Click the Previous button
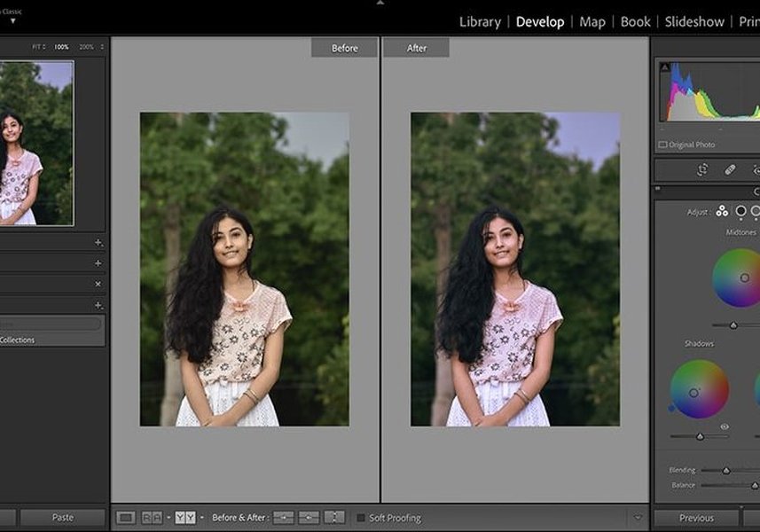 (x=696, y=518)
